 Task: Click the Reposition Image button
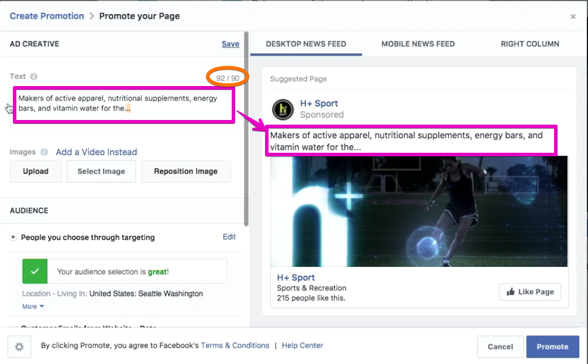[185, 171]
